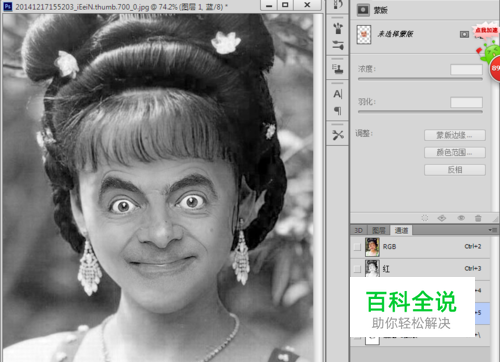Maximize the document window

pos(285,5)
